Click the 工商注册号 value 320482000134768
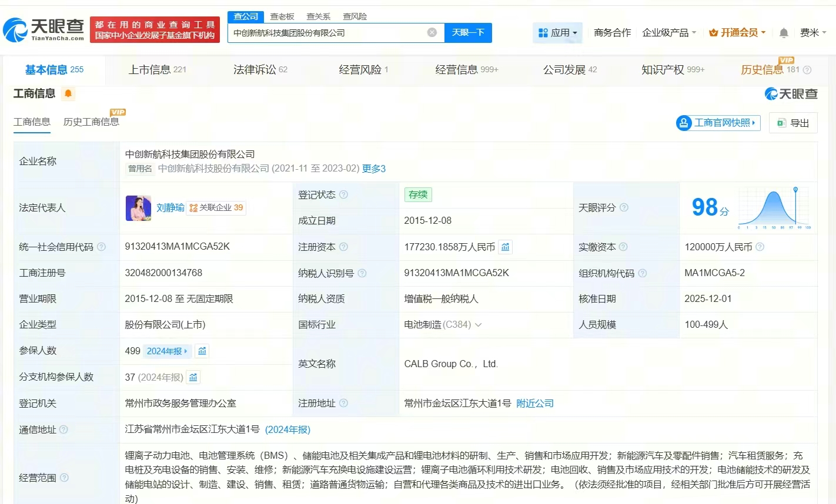 (163, 273)
